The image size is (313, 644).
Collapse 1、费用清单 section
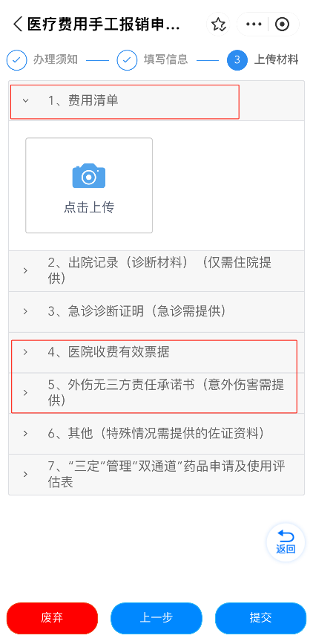pyautogui.click(x=156, y=100)
